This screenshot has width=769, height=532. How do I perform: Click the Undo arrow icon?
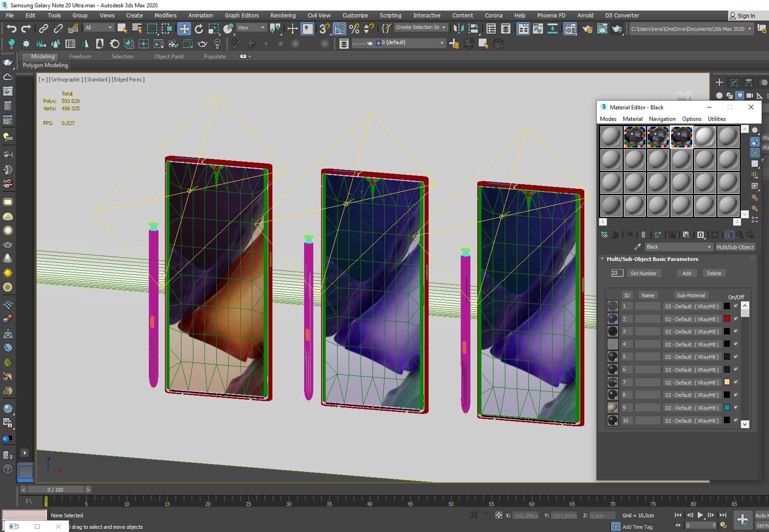[11, 28]
